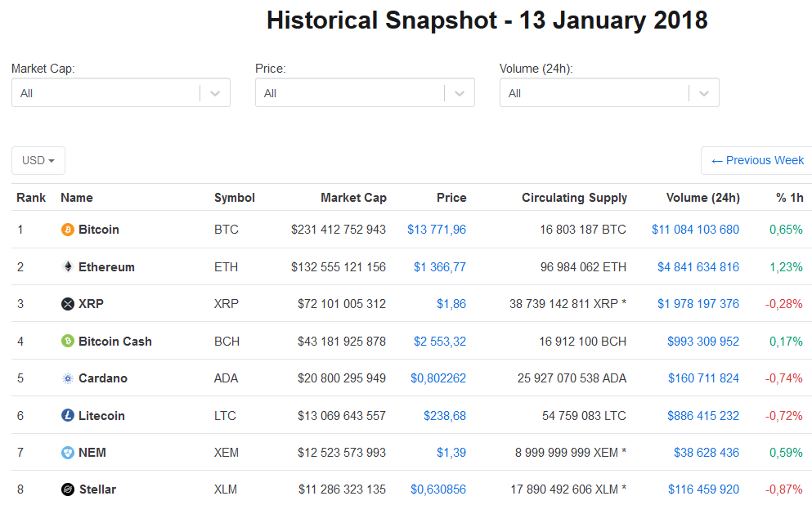Open the Litecoin name link
Image resolution: width=812 pixels, height=505 pixels.
[x=101, y=415]
